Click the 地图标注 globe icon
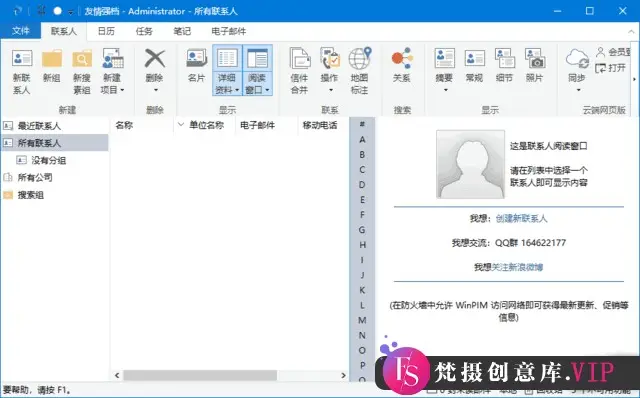Image resolution: width=640 pixels, height=398 pixels. click(x=360, y=59)
